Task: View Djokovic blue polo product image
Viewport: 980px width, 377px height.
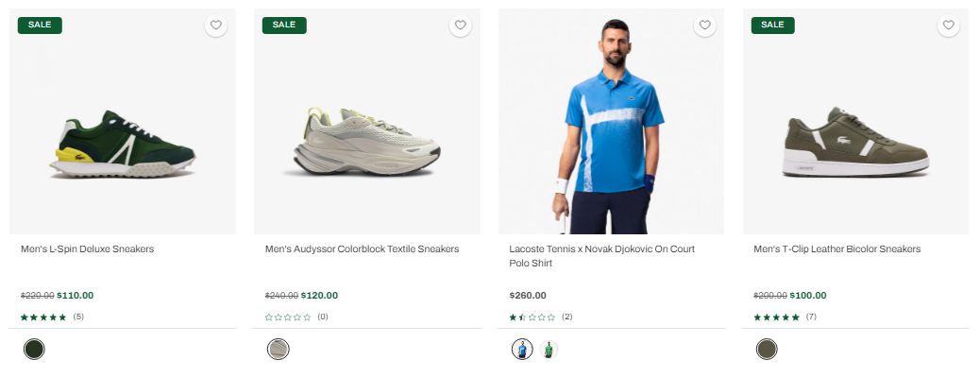Action: tap(611, 121)
